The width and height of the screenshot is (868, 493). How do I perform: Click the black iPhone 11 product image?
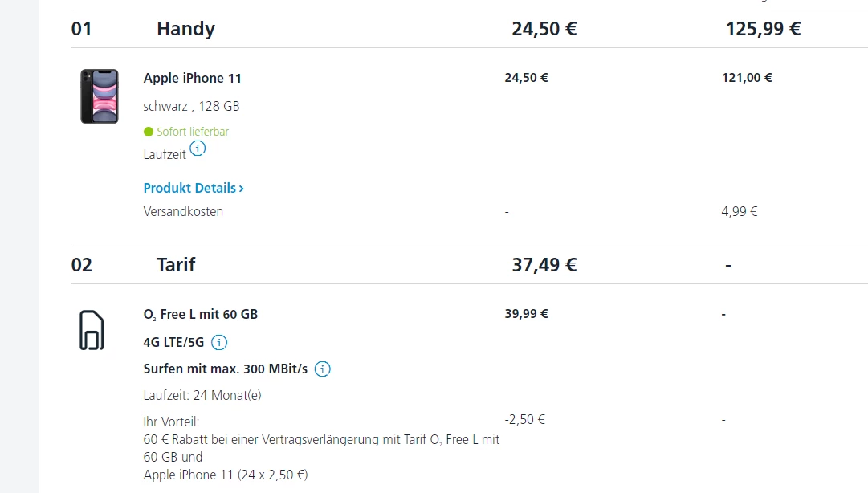100,96
